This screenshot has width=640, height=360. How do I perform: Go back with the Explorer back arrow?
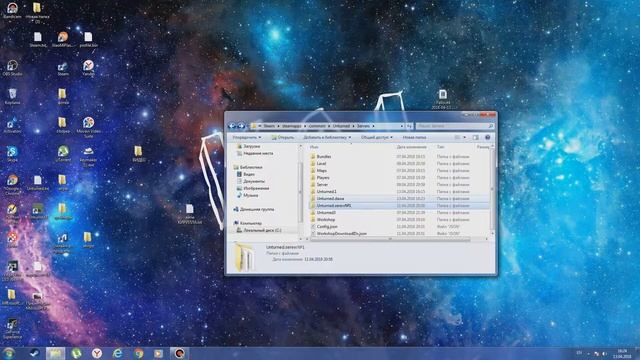232,126
